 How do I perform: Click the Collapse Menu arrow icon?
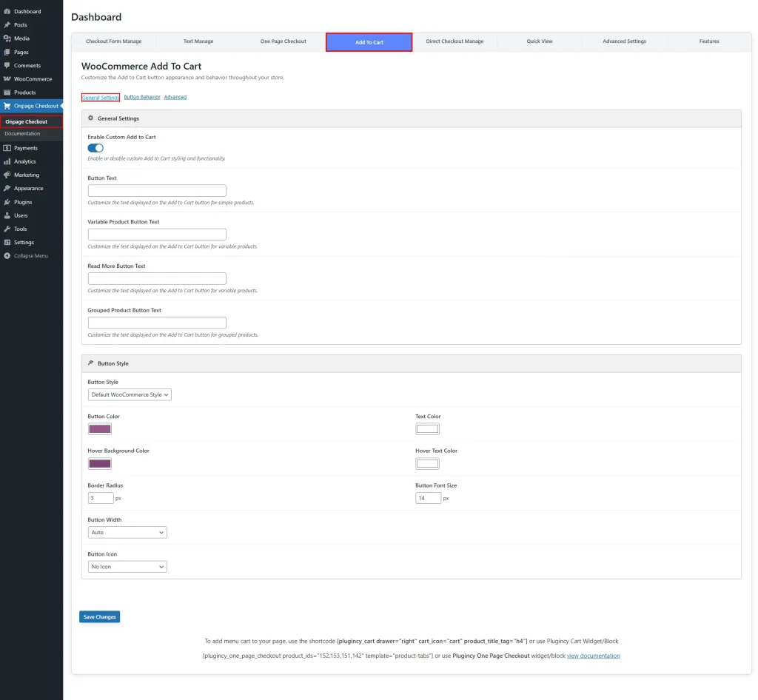[x=7, y=255]
